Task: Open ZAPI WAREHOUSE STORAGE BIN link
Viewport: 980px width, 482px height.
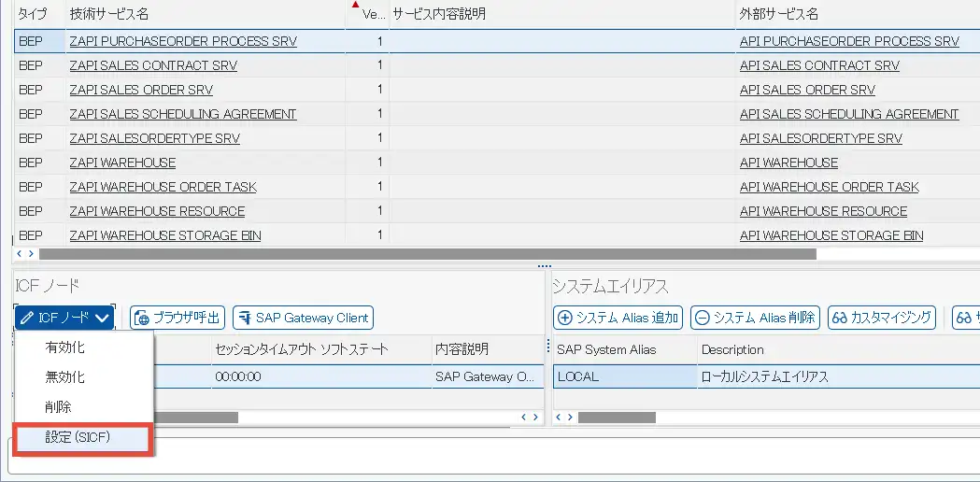Action: pos(165,235)
